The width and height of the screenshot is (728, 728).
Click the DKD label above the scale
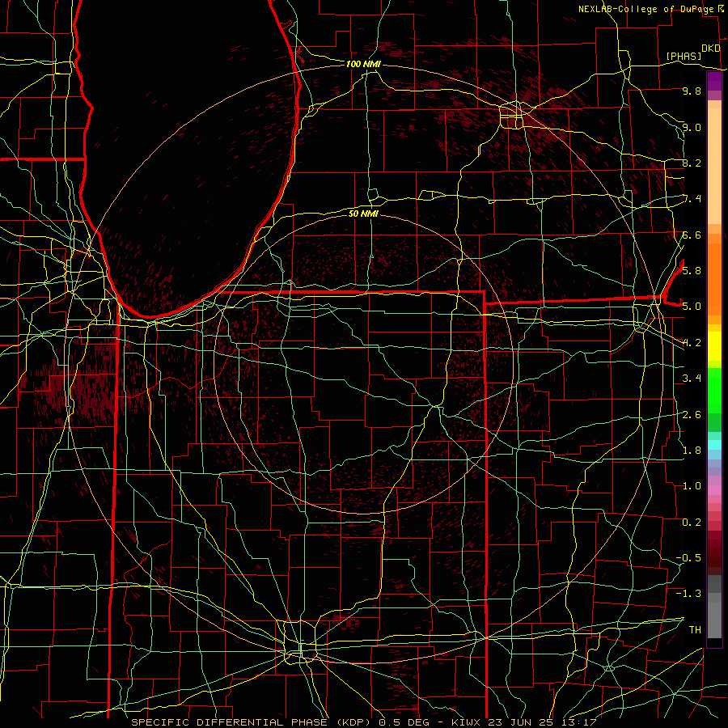tap(710, 49)
